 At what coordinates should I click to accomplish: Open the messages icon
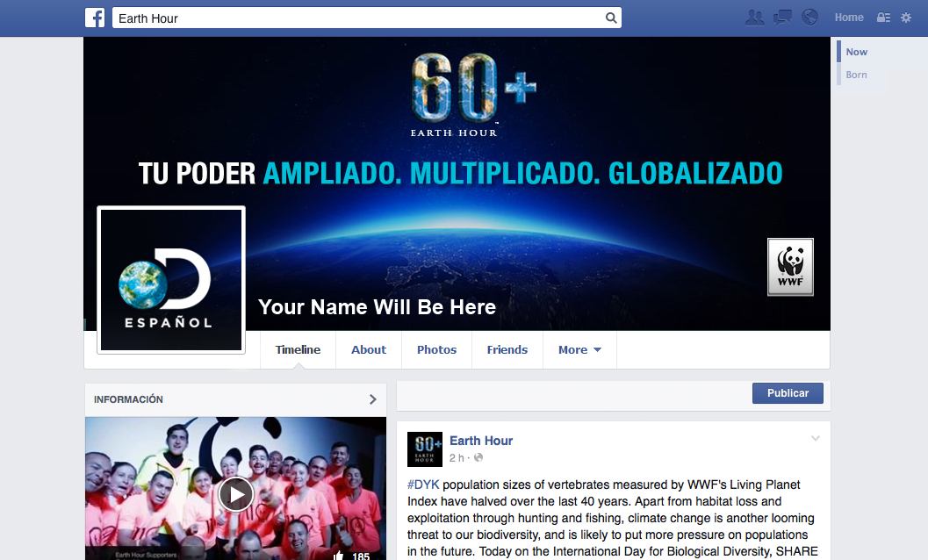pos(782,18)
